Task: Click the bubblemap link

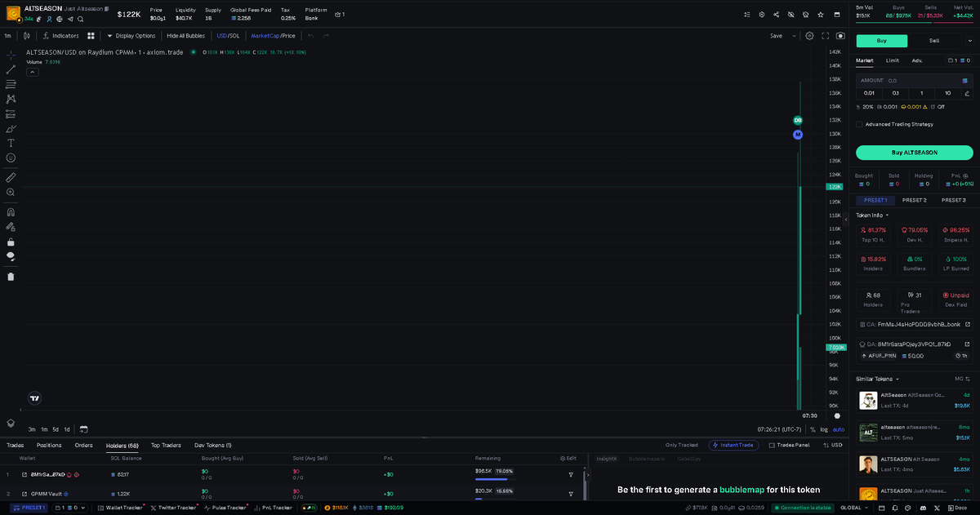Action: click(x=742, y=490)
